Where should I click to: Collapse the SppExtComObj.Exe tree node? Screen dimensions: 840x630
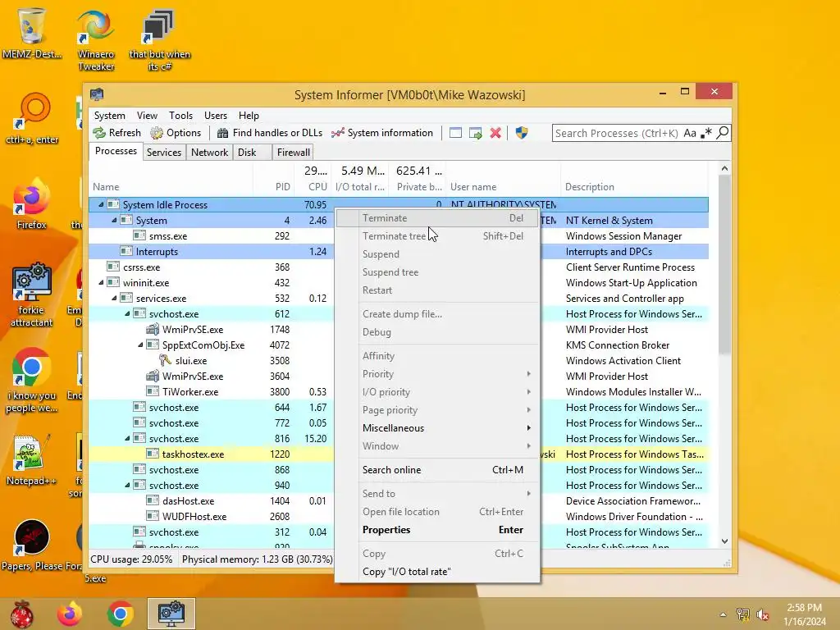pos(140,345)
